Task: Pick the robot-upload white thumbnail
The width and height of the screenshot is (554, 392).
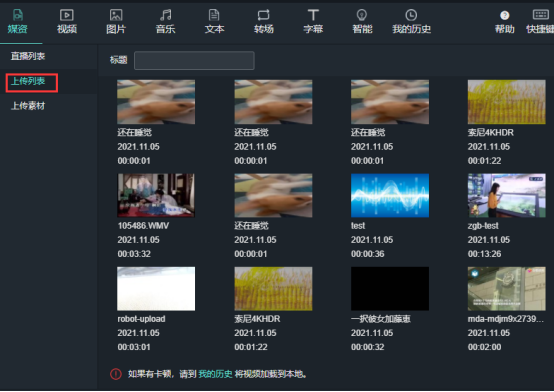Action: click(156, 289)
